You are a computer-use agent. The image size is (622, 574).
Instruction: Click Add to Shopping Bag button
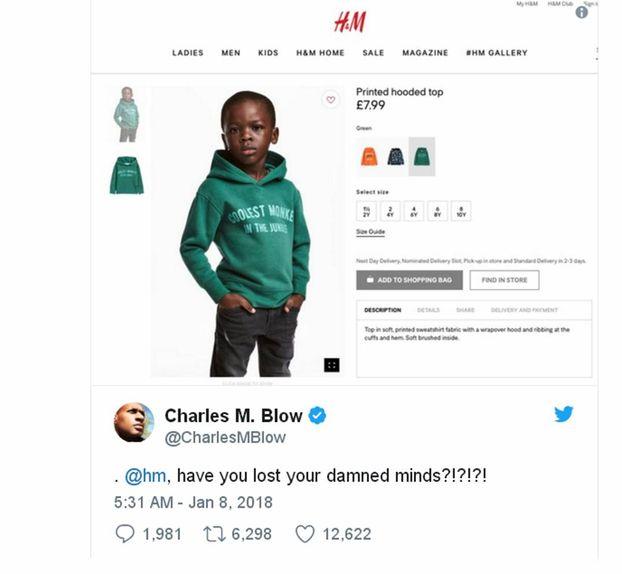pos(409,280)
